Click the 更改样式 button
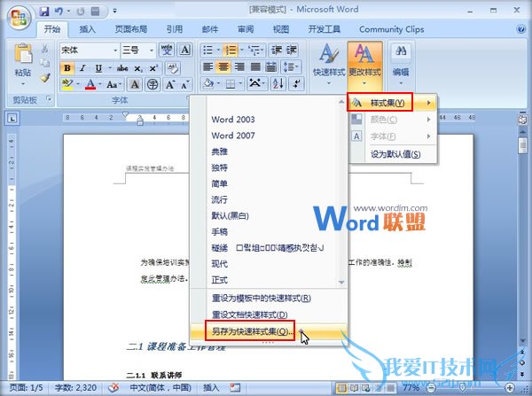Image resolution: width=532 pixels, height=396 pixels. 364,65
